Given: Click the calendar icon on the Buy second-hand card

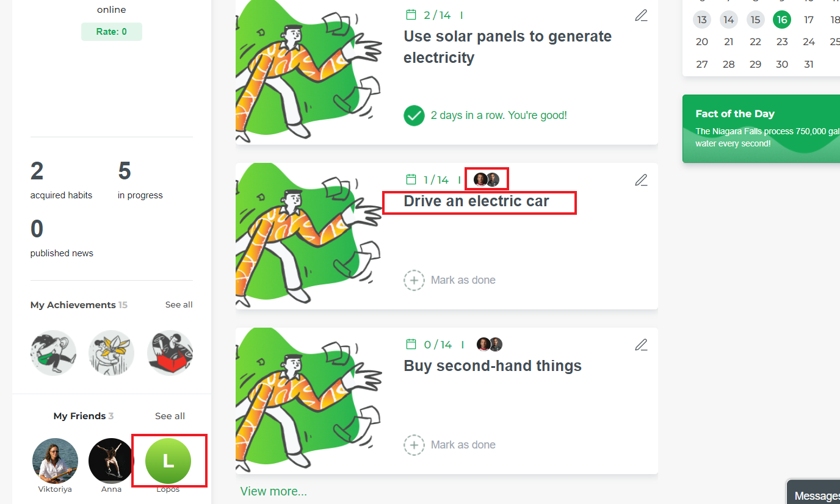Looking at the screenshot, I should coord(411,344).
